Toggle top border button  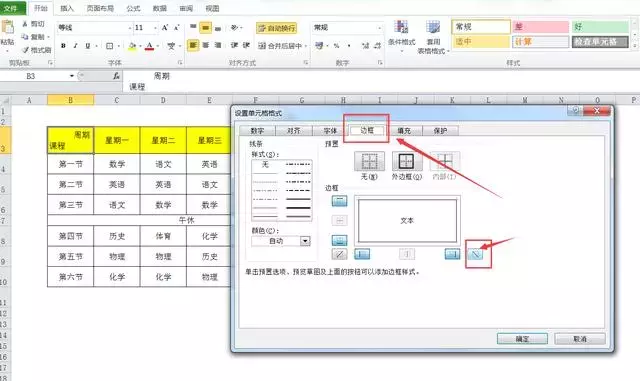click(339, 201)
